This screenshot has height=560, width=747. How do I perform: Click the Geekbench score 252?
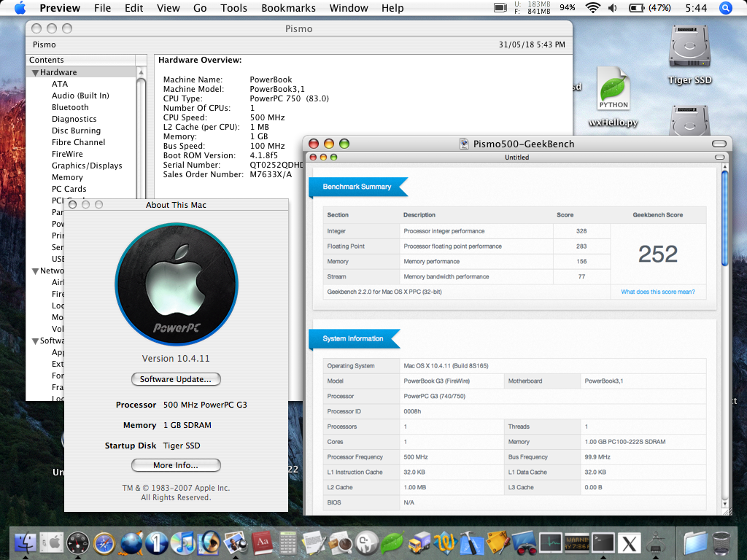pyautogui.click(x=657, y=254)
